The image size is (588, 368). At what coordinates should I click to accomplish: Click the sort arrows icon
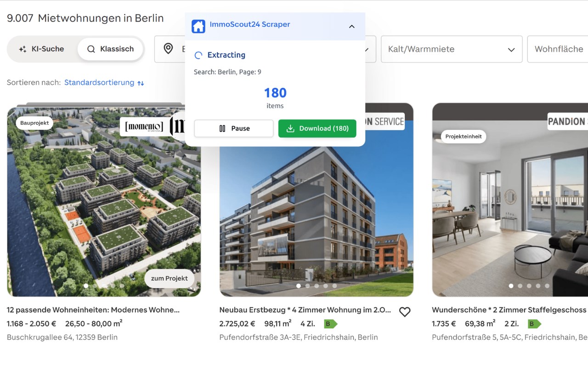[x=141, y=83]
